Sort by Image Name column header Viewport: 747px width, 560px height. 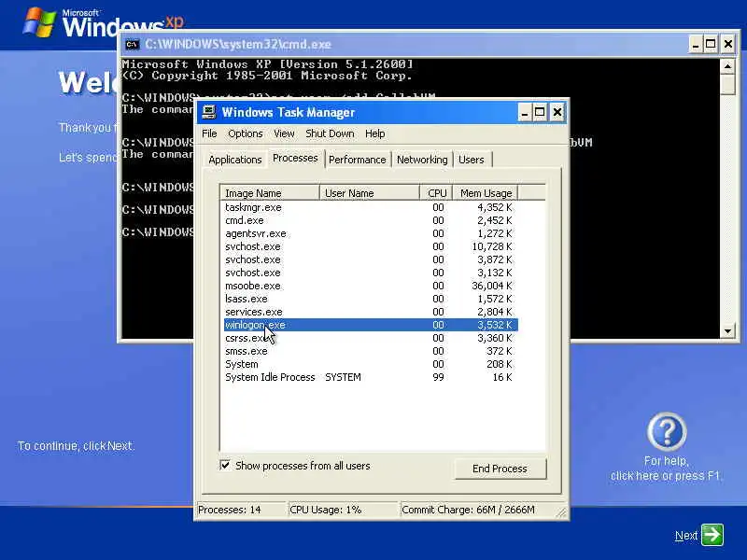pyautogui.click(x=270, y=193)
